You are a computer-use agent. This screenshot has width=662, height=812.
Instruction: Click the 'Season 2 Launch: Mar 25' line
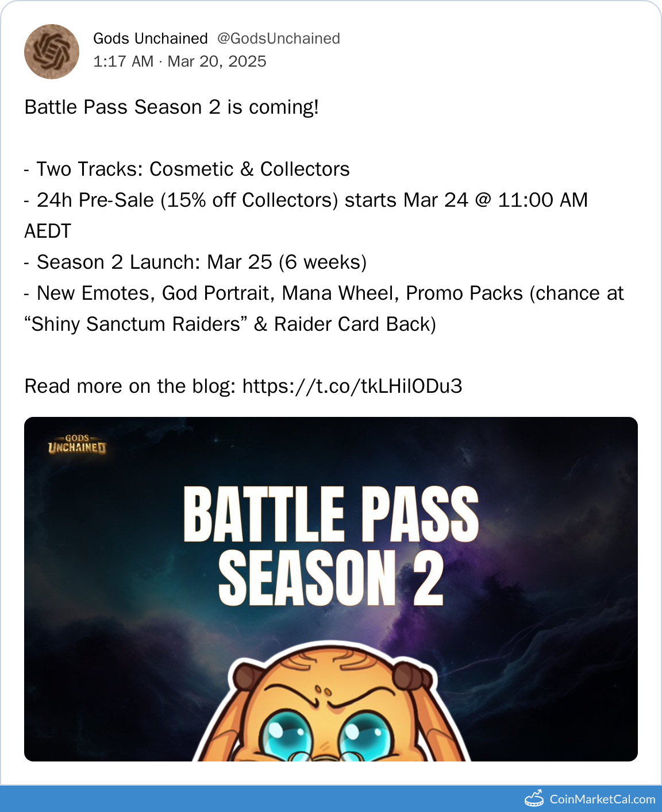pyautogui.click(x=196, y=262)
